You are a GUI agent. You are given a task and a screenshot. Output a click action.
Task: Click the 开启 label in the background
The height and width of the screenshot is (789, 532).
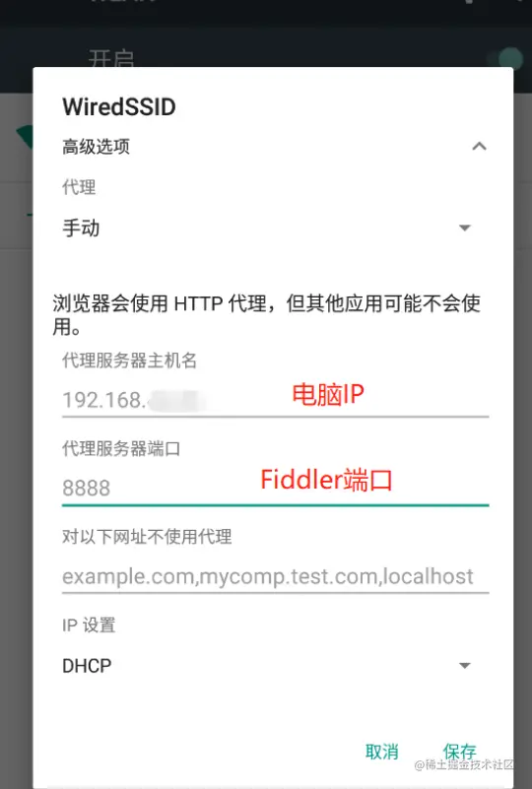point(111,58)
